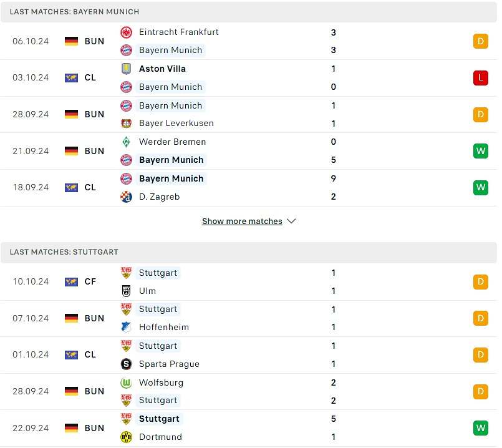Viewport: 502px width, 448px height.
Task: Expand the Show more matches chevron
Action: pos(291,222)
